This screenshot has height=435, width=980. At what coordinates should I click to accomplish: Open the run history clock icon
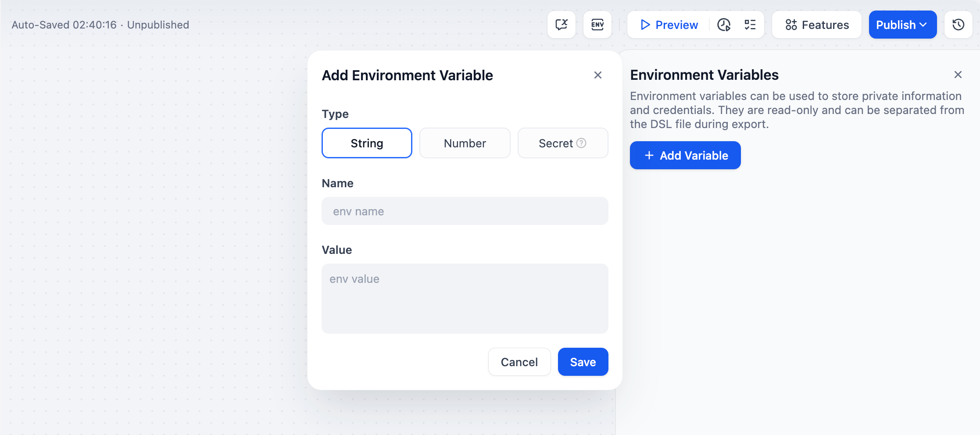click(x=724, y=25)
